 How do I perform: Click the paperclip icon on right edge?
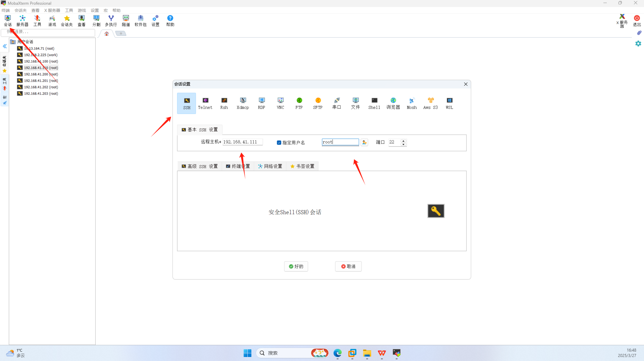[x=639, y=33]
